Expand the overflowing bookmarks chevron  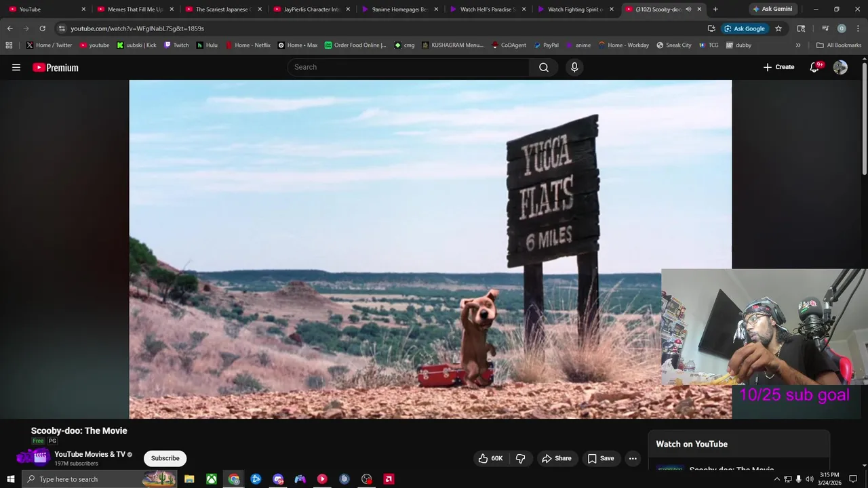point(798,45)
